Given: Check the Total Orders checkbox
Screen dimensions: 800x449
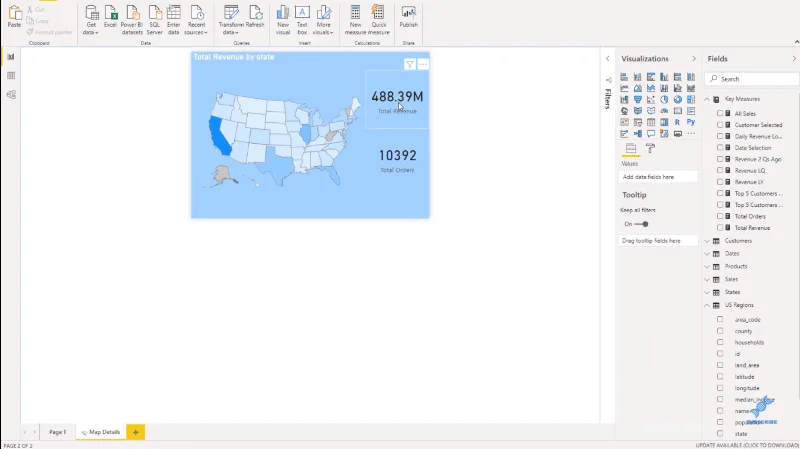Looking at the screenshot, I should pos(720,216).
